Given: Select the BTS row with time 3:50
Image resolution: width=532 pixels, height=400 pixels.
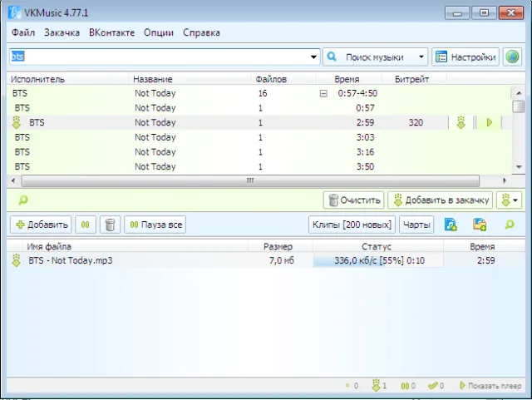Looking at the screenshot, I should pyautogui.click(x=259, y=166).
